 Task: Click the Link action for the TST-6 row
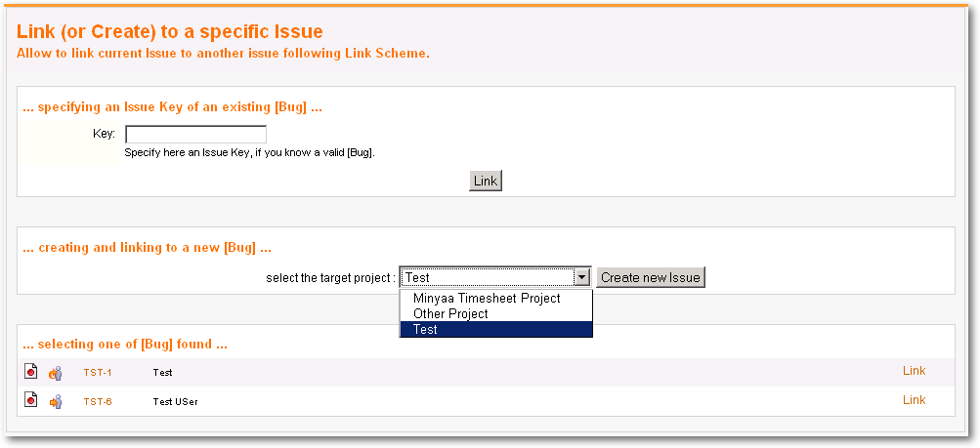click(x=914, y=400)
